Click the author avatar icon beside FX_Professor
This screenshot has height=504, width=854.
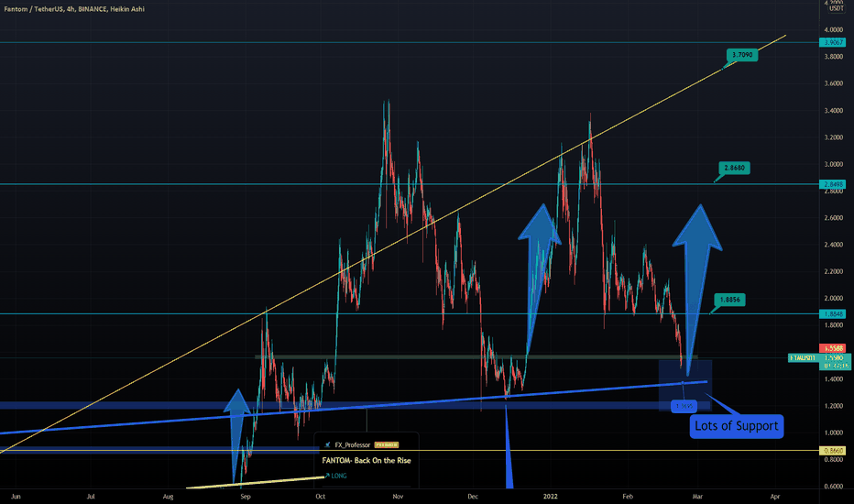[327, 445]
